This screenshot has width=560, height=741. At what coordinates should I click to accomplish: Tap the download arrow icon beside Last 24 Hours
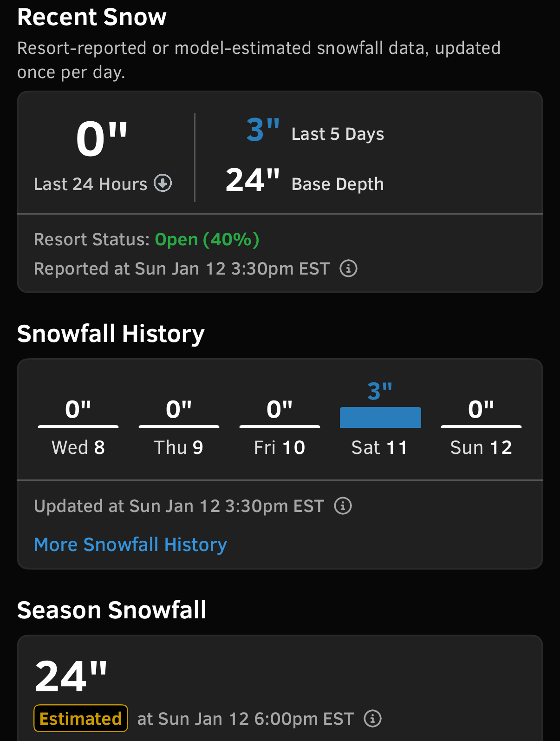point(163,183)
